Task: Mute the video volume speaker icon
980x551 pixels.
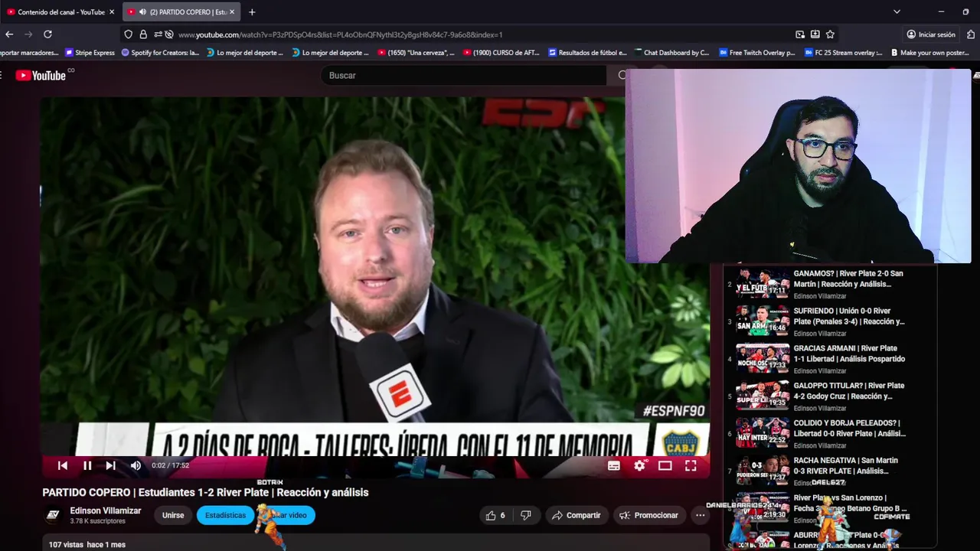Action: 136,465
